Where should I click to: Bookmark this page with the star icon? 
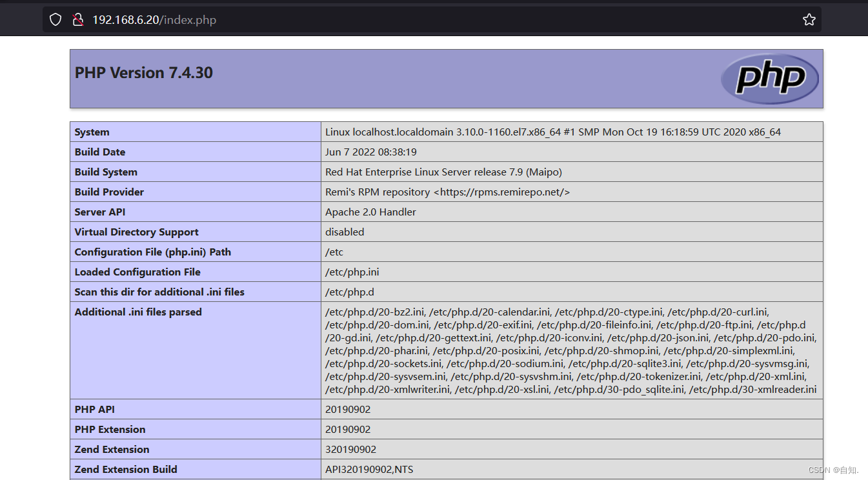809,19
